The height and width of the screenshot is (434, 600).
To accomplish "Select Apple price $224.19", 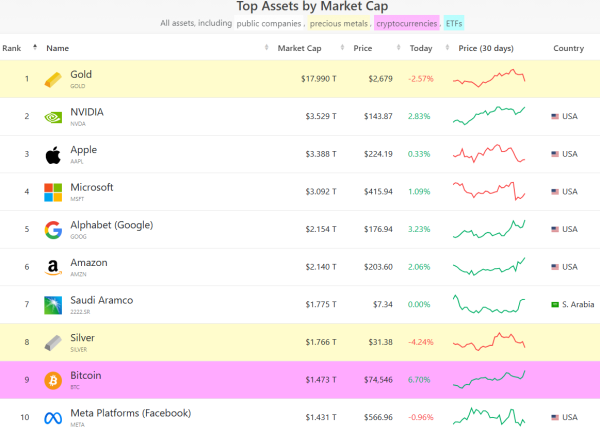I will 378,154.
